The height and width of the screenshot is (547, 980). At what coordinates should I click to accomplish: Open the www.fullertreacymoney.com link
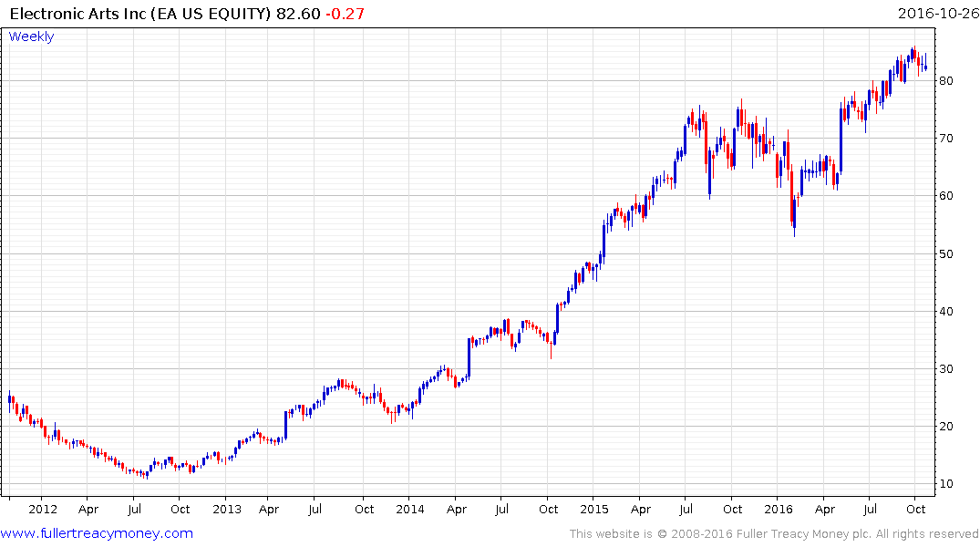[x=97, y=533]
